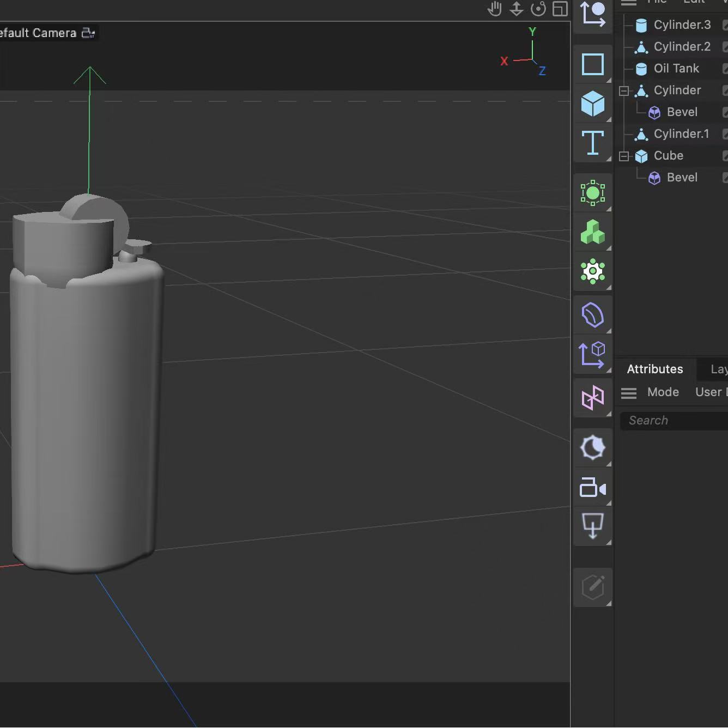Select the blue Cube primitive tool
728x728 pixels.
[593, 104]
